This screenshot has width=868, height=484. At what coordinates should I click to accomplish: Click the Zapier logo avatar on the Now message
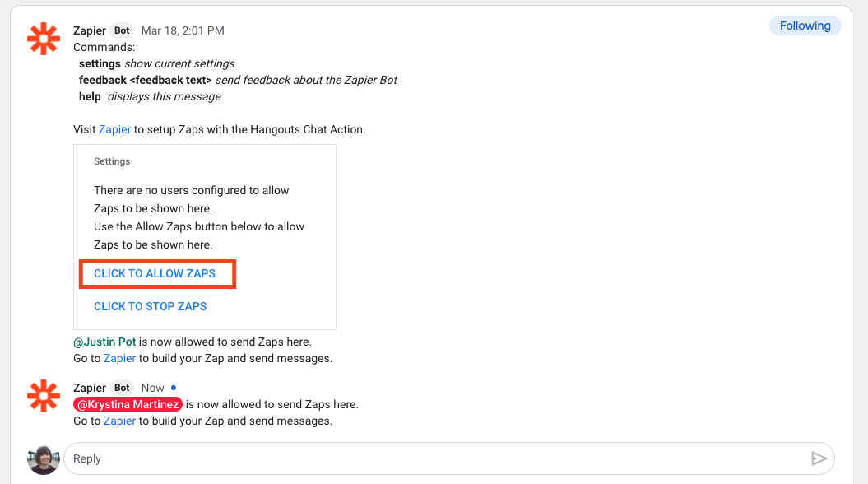43,396
